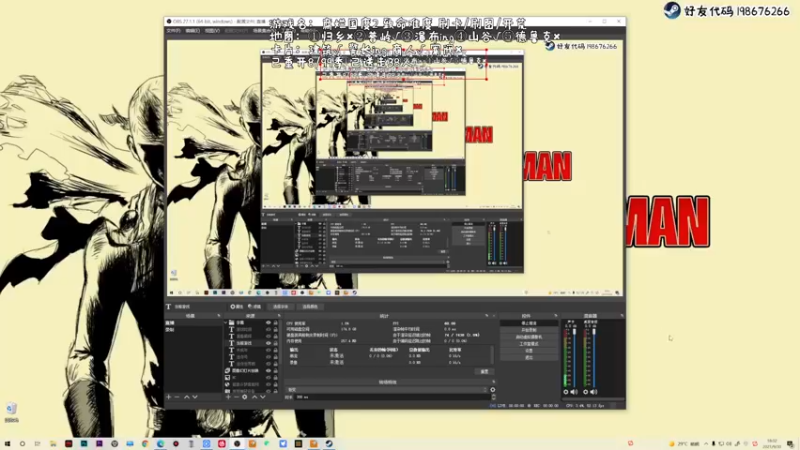Select the 录制 scene in Scenes list

[x=193, y=330]
